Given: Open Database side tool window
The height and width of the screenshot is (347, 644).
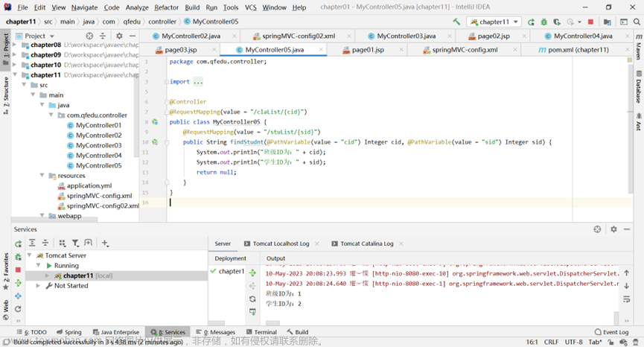Looking at the screenshot, I should (x=639, y=87).
